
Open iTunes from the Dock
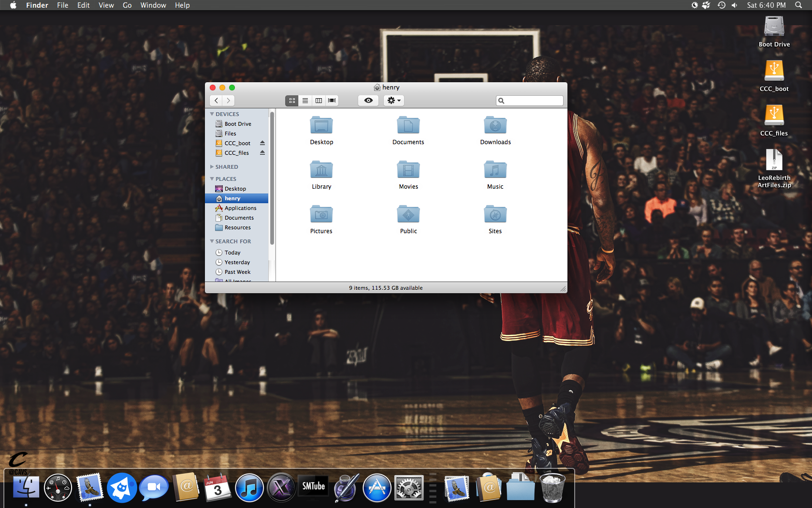click(249, 487)
